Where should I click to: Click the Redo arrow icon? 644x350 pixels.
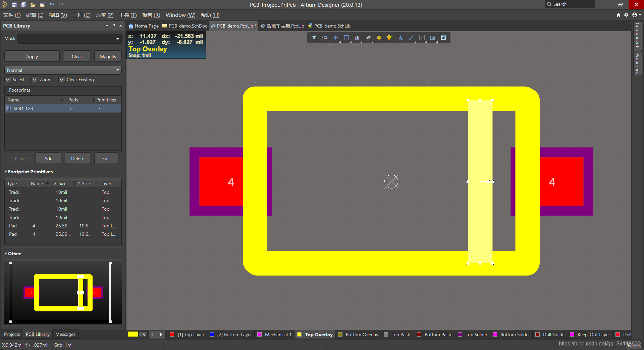point(61,5)
